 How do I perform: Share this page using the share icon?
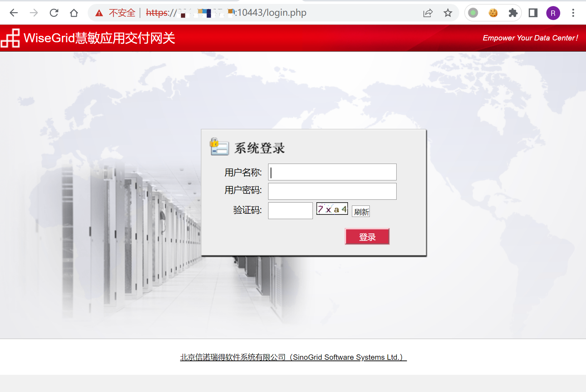pyautogui.click(x=428, y=13)
